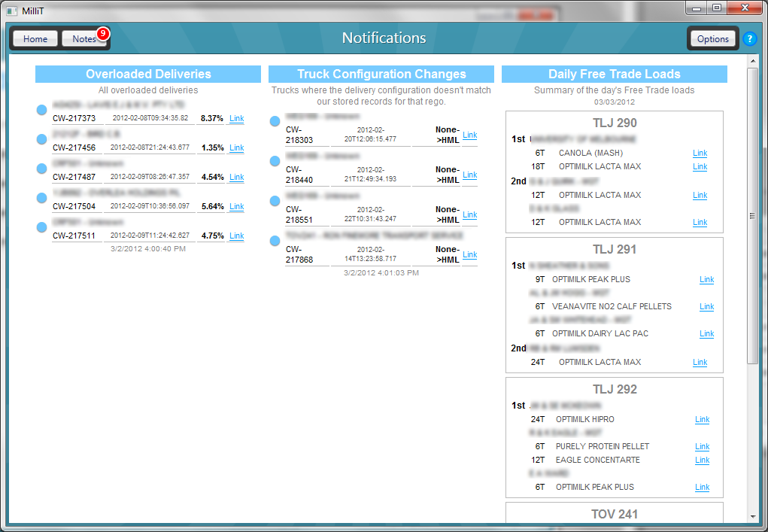
Task: Click blue dot beside CW-217868 truck change
Action: 275,240
